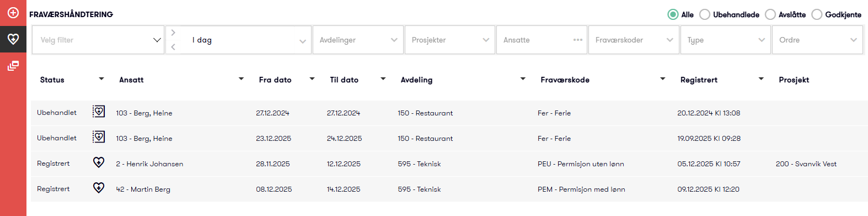Open the Status column header menu arrow

[101, 79]
